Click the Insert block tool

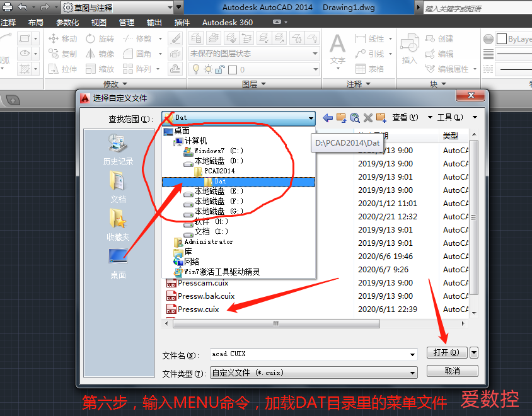(x=410, y=49)
